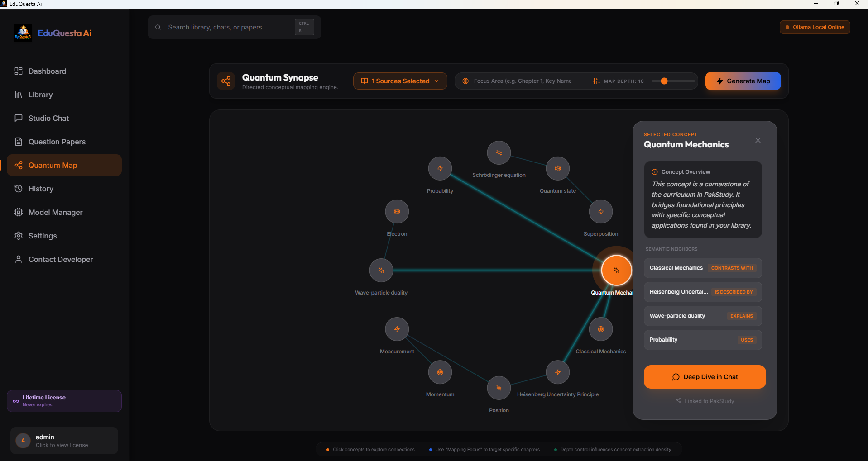Click the Deep Dive in Chat button
868x461 pixels.
[704, 377]
